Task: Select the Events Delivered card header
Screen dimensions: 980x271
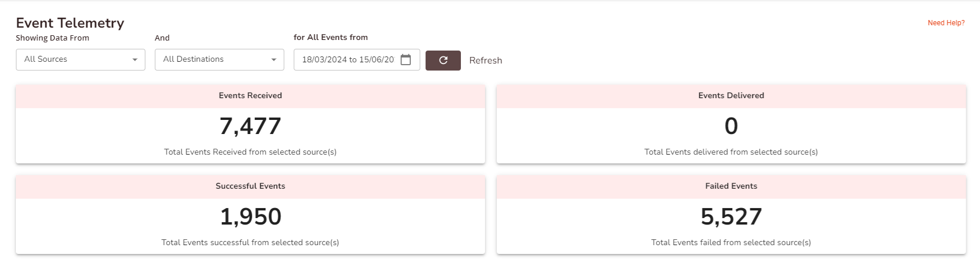Action: click(x=731, y=96)
